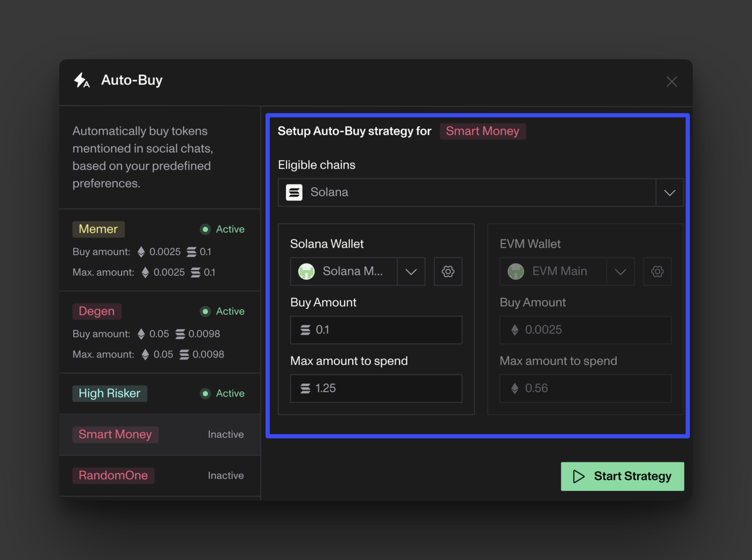The height and width of the screenshot is (560, 752).
Task: Close the Auto-Buy dialog
Action: pos(671,82)
